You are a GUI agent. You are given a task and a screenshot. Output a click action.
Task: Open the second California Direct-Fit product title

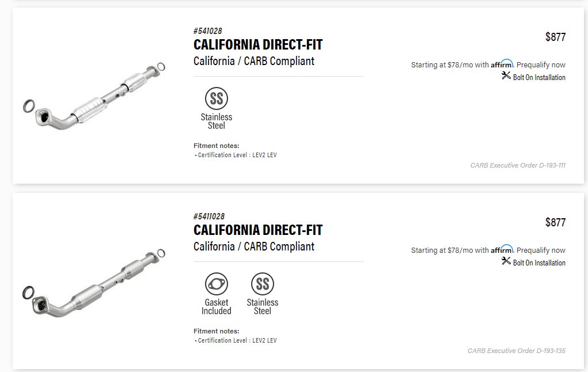(x=258, y=230)
